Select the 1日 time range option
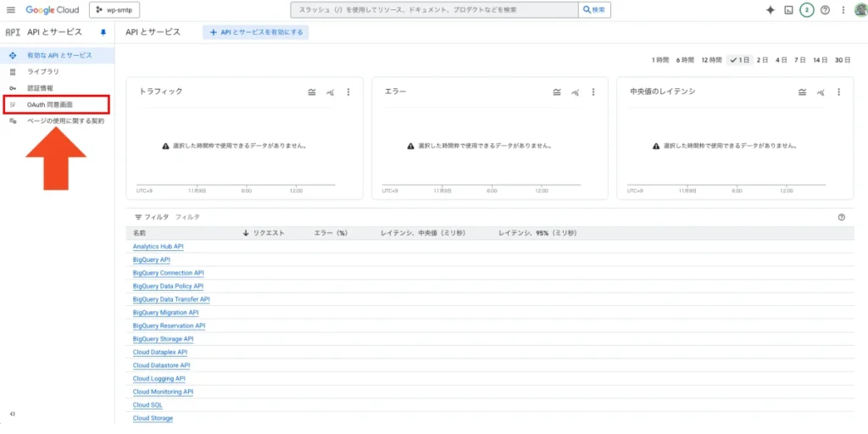This screenshot has height=434, width=868. 738,60
